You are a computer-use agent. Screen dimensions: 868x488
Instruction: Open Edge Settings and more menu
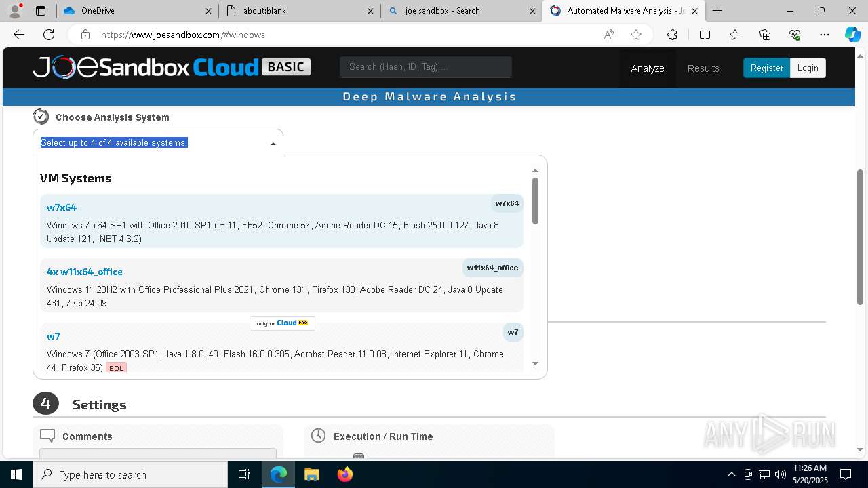825,35
